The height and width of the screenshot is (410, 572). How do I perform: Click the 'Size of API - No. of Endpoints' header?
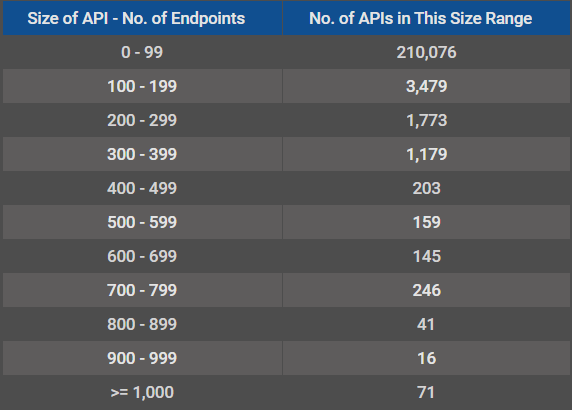(142, 18)
